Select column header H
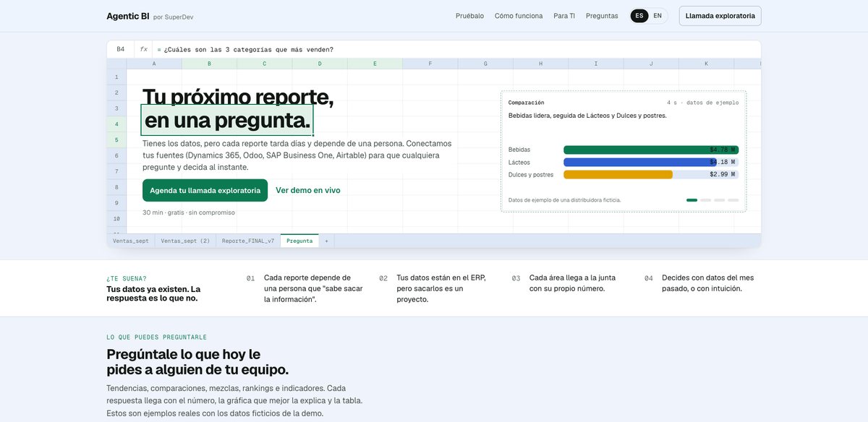 pyautogui.click(x=540, y=64)
